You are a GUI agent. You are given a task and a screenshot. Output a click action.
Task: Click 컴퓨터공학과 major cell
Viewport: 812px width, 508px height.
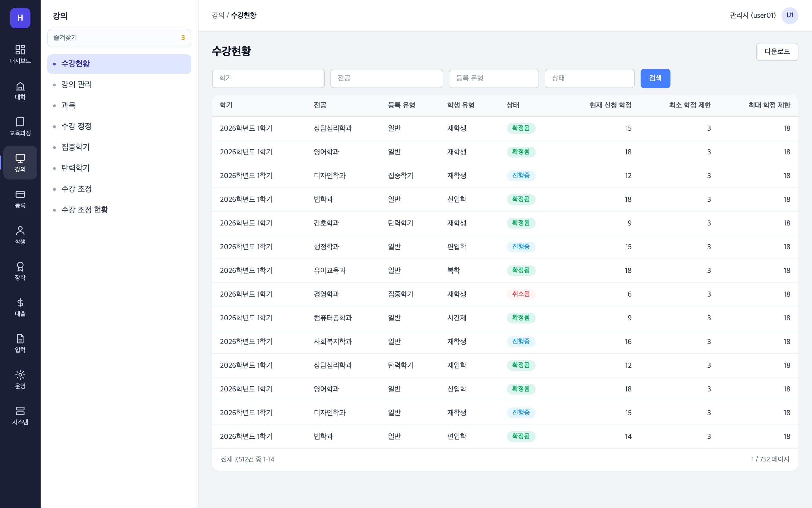tap(332, 318)
